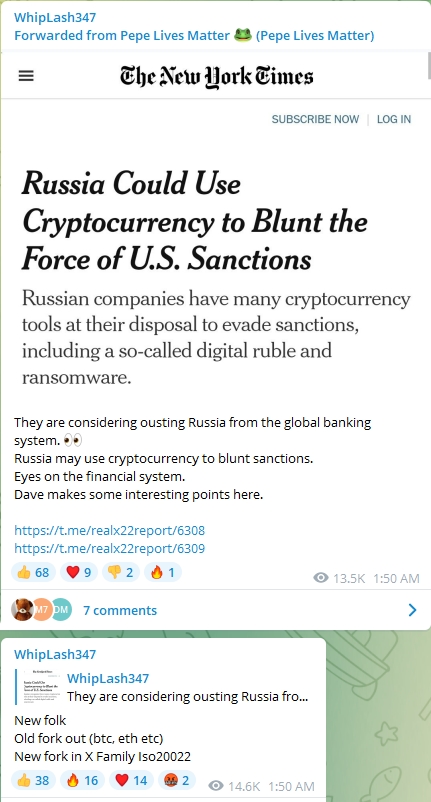Click the quoted reply article thumbnail
The image size is (431, 802).
40,687
